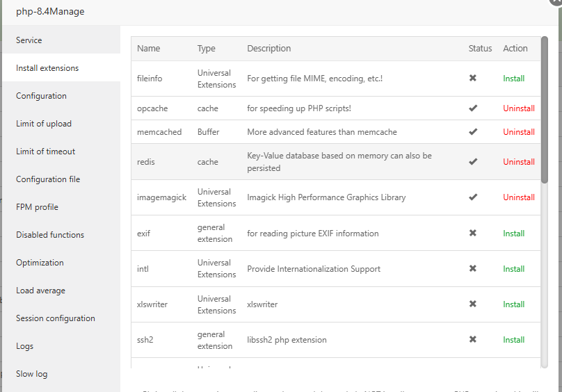This screenshot has height=392, width=562.
Task: Click the X status icon for intl
Action: point(473,269)
